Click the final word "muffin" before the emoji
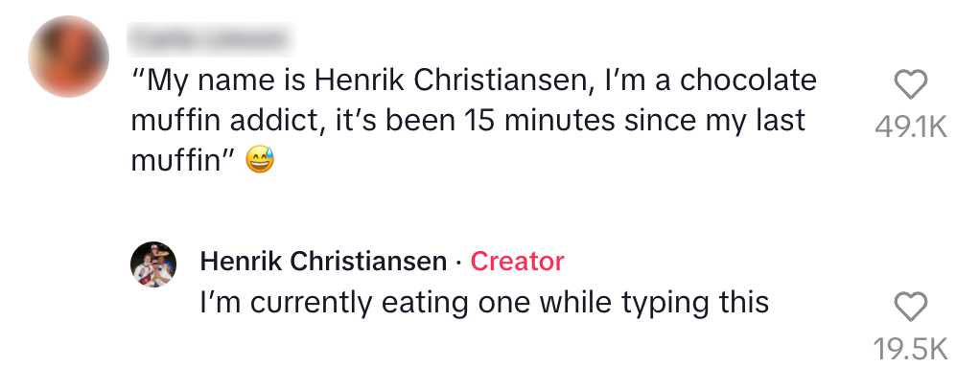Image resolution: width=980 pixels, height=391 pixels. [176, 161]
